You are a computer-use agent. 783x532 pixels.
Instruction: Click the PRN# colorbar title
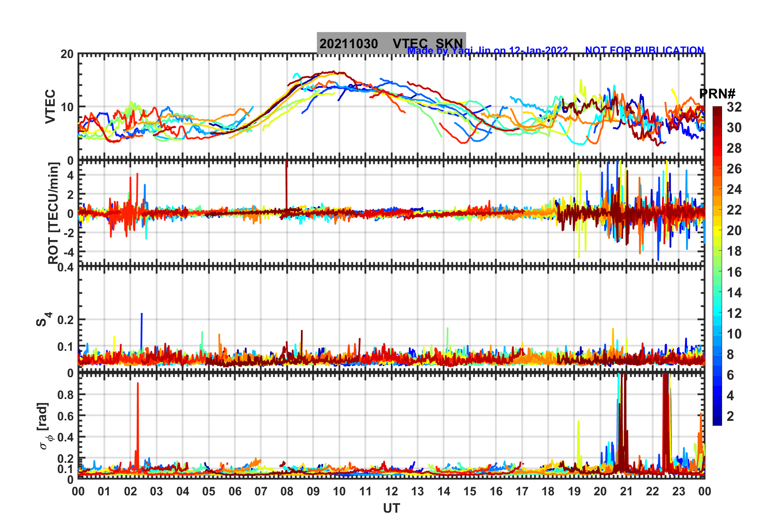tap(717, 93)
